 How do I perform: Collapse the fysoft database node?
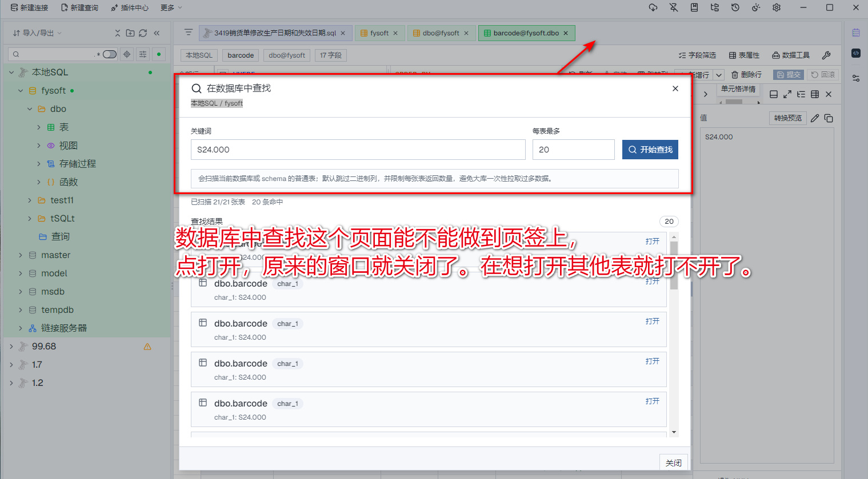click(x=21, y=91)
